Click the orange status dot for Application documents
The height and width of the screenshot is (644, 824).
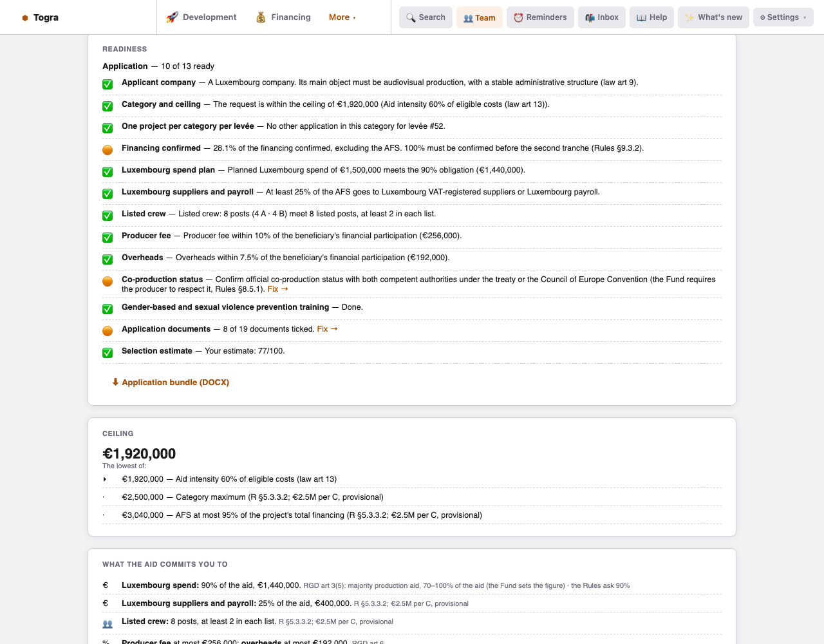pyautogui.click(x=108, y=330)
